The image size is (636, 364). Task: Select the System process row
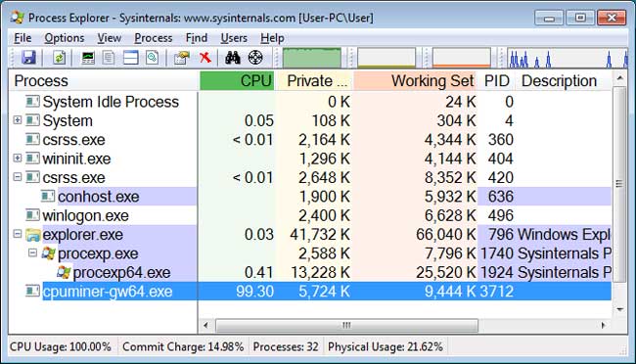coord(310,120)
